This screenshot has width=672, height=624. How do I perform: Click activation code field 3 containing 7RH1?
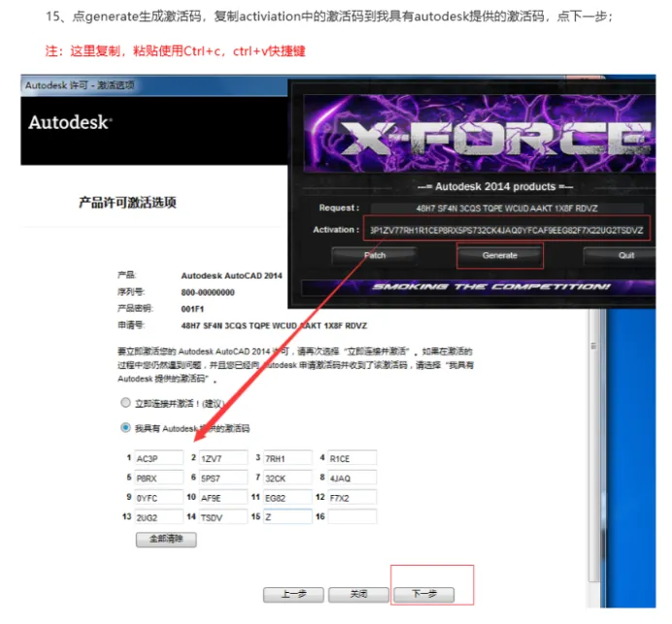pyautogui.click(x=287, y=458)
